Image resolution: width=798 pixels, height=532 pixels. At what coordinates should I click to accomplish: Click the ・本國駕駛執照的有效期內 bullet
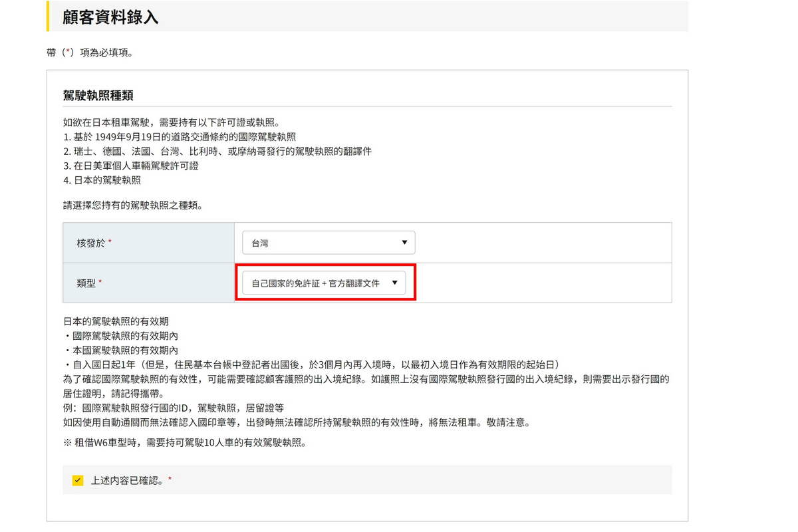[x=120, y=350]
